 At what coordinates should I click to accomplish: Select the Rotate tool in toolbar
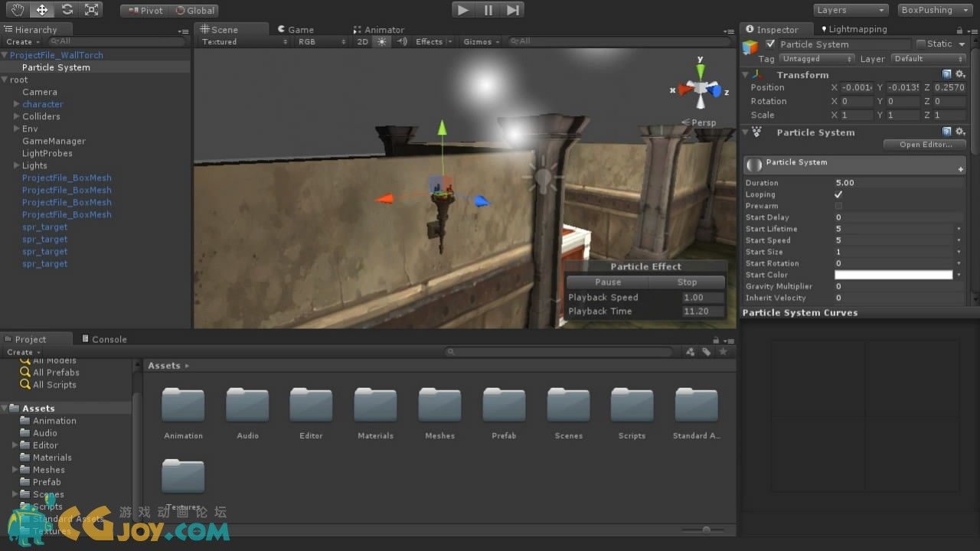67,10
